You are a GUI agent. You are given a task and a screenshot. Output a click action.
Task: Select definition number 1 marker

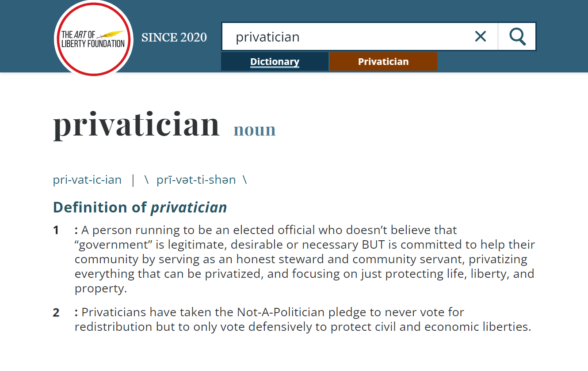[56, 230]
